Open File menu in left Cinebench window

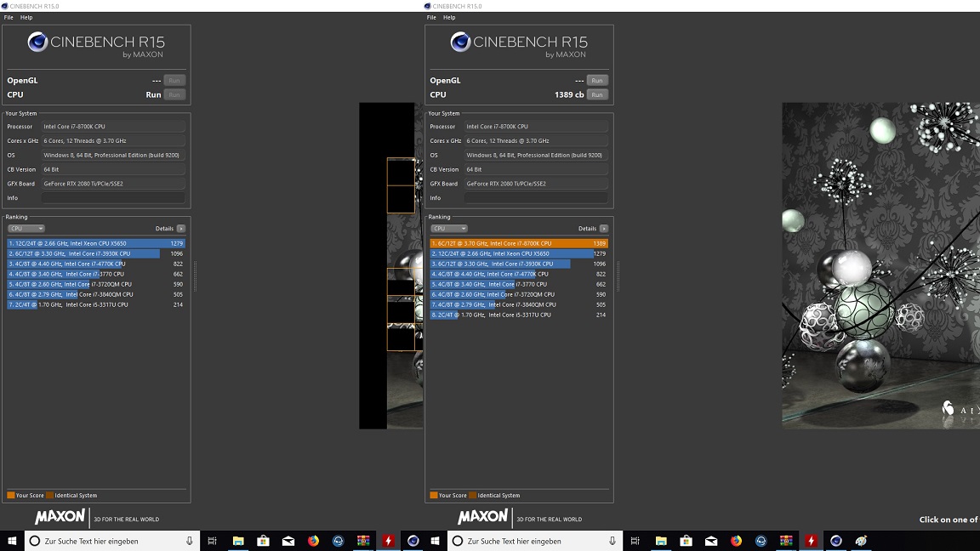(x=9, y=18)
